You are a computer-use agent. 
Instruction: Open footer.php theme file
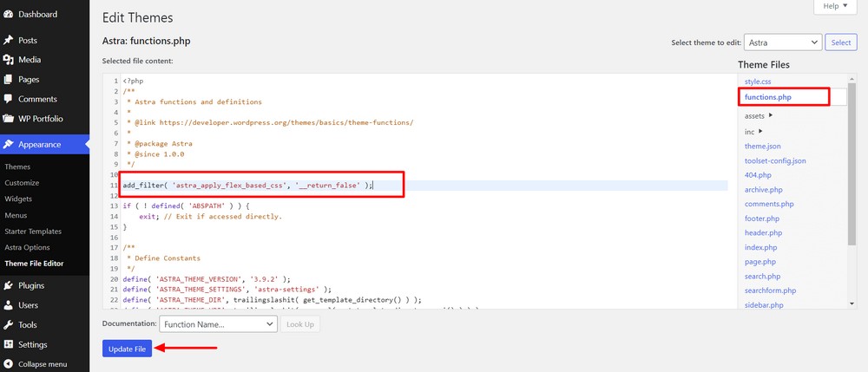click(762, 219)
